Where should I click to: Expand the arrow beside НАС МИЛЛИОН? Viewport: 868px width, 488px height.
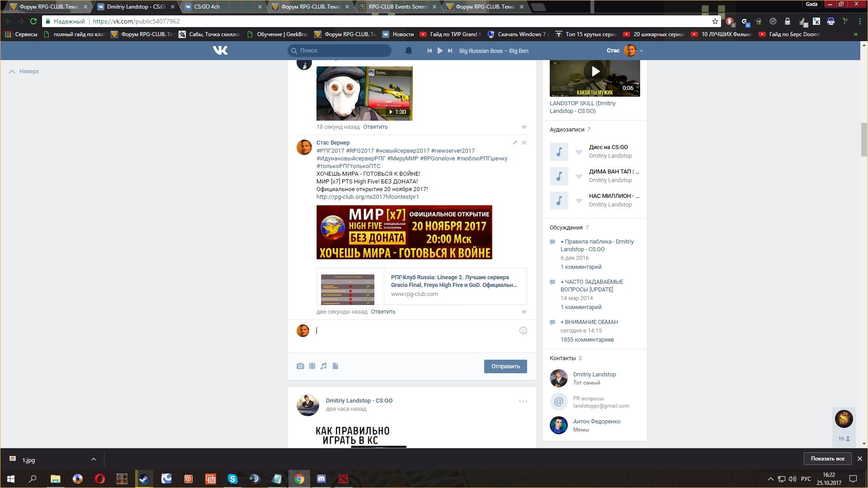click(579, 201)
